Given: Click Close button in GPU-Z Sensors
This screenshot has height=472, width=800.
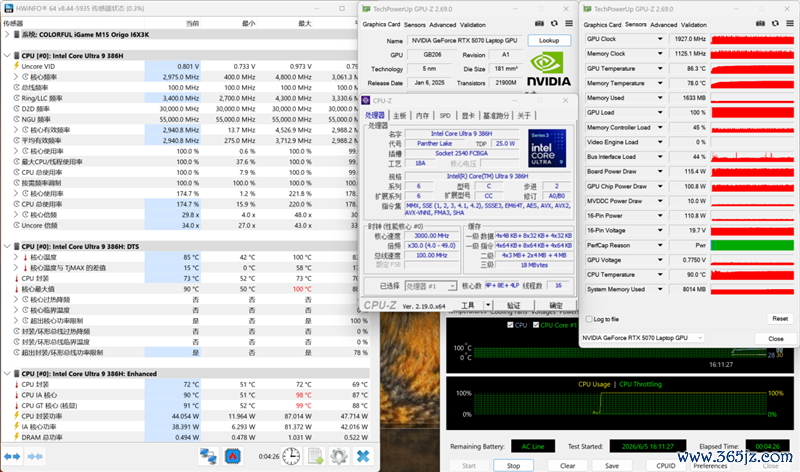Looking at the screenshot, I should 776,338.
